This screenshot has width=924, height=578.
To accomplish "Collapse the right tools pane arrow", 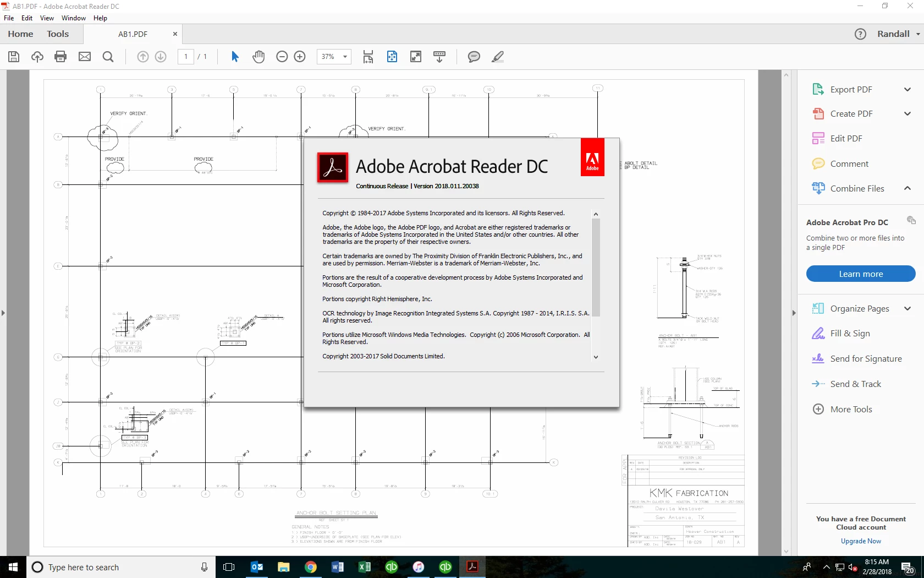I will click(x=794, y=313).
